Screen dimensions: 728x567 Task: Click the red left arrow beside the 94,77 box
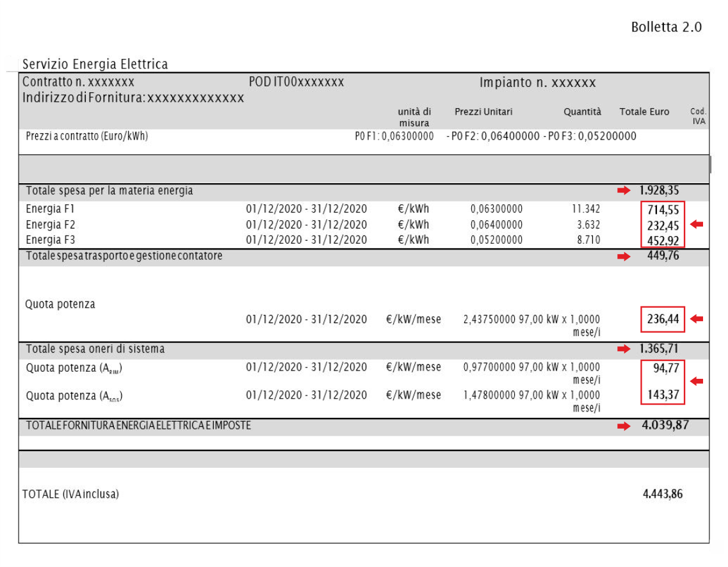(697, 381)
